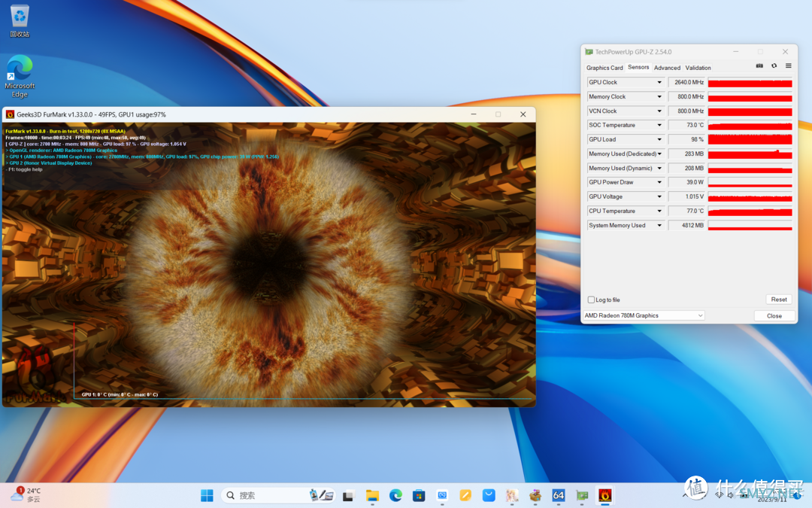Image resolution: width=812 pixels, height=508 pixels.
Task: Switch to GPU-Z via taskbar icon
Action: tap(581, 495)
